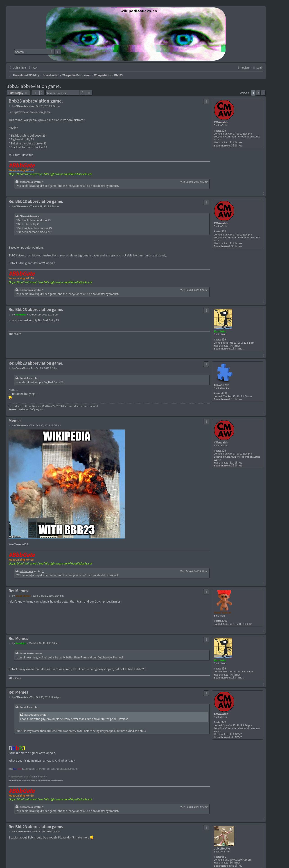Jump to top from Kumioko's Oct 29 post
Viewport: 289px width, 868px height.
pos(263,355)
